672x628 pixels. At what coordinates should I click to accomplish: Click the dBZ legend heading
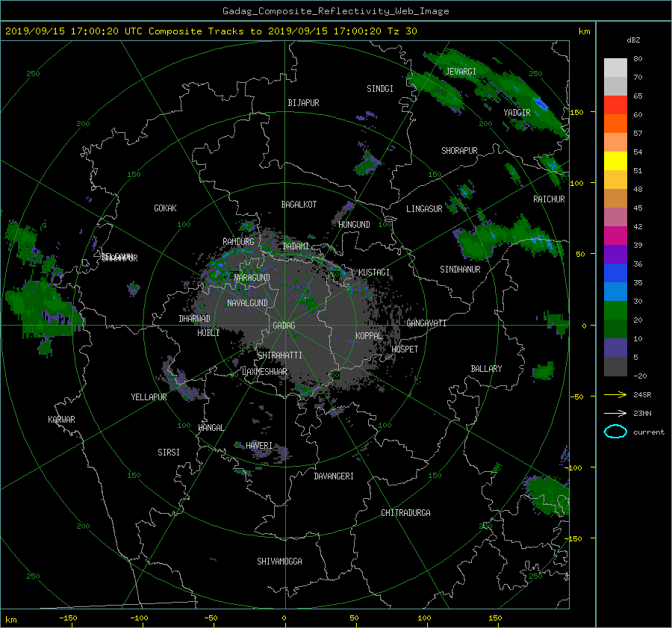633,40
